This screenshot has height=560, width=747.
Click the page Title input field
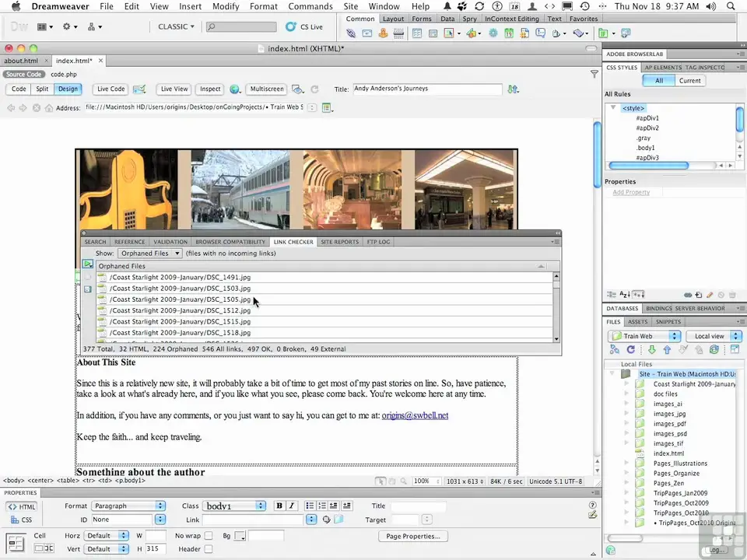tap(426, 89)
